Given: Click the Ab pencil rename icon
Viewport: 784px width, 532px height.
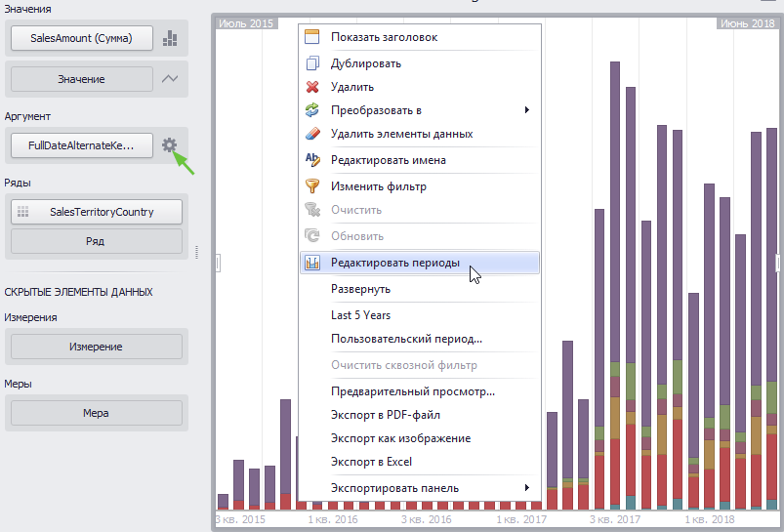Looking at the screenshot, I should 312,160.
